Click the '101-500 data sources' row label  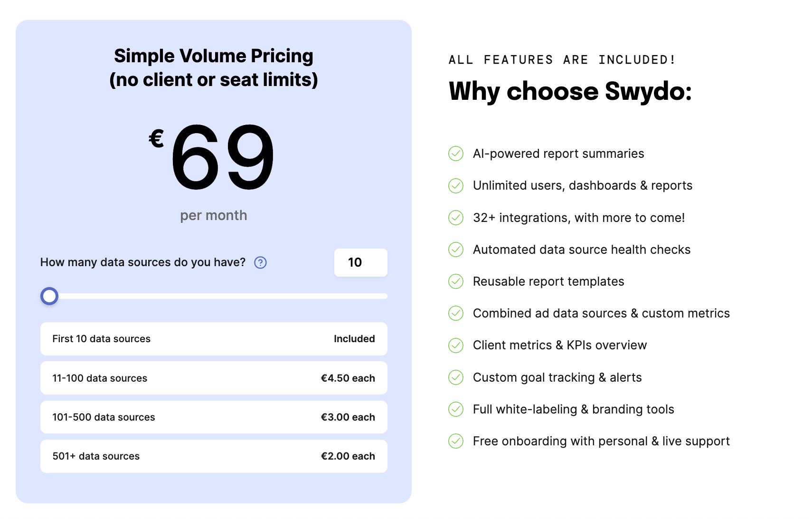pyautogui.click(x=104, y=417)
